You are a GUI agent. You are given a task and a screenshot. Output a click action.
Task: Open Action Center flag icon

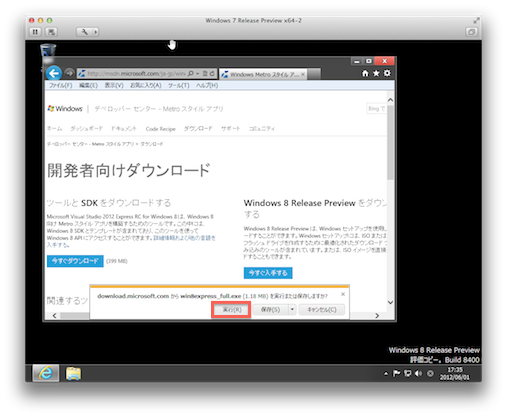coord(396,374)
